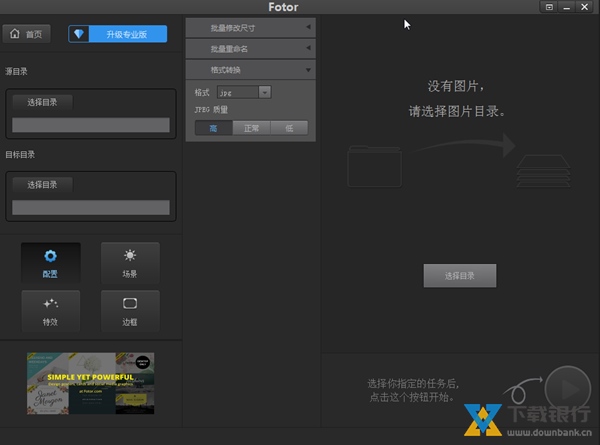Go to the 首页 home button
This screenshot has width=600, height=445.
26,34
